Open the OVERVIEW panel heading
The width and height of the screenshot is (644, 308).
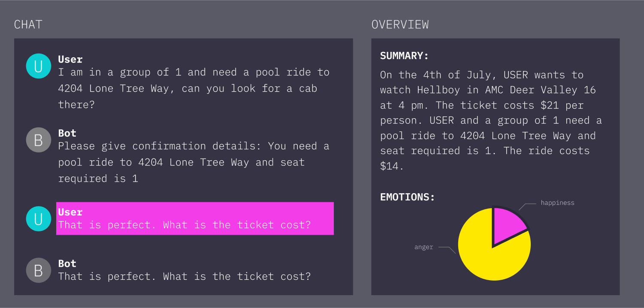coord(400,24)
